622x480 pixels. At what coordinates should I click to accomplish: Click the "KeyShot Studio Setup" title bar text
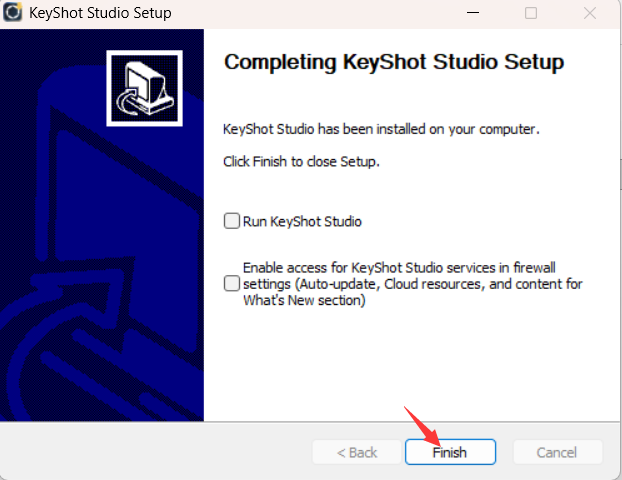[x=103, y=13]
